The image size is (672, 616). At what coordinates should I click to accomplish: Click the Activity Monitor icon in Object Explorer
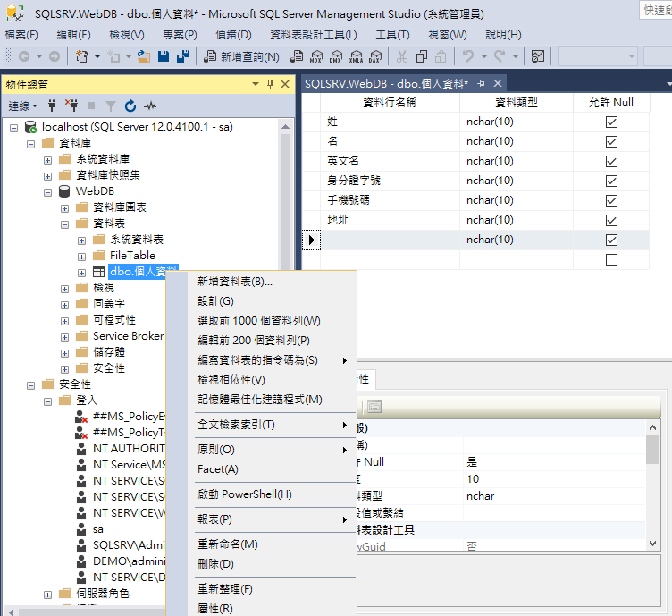tap(150, 105)
